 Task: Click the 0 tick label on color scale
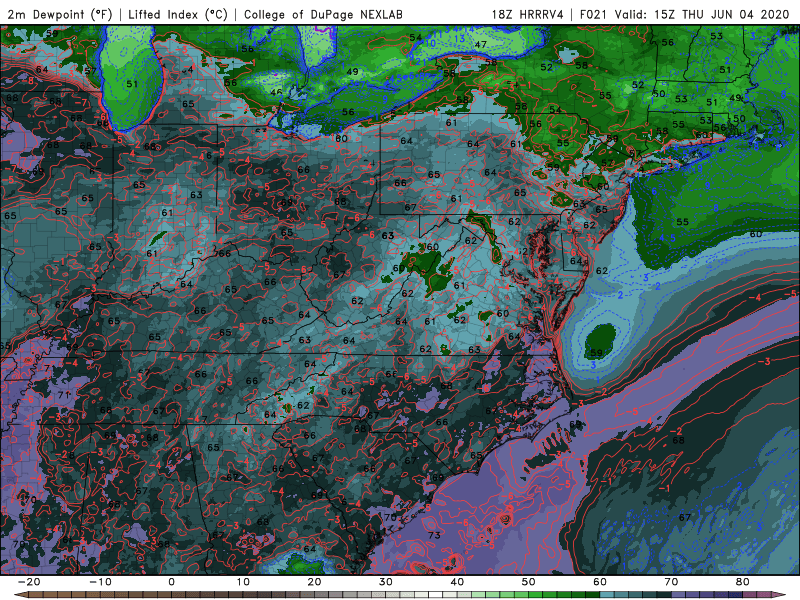coord(171,582)
